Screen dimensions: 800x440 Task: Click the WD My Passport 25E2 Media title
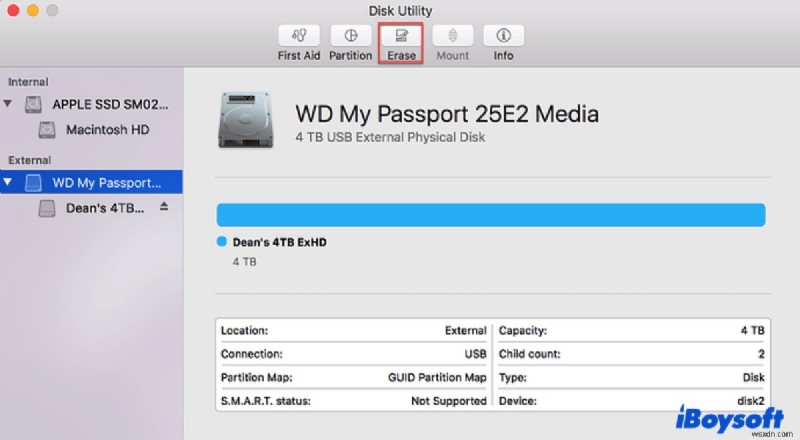[x=447, y=114]
